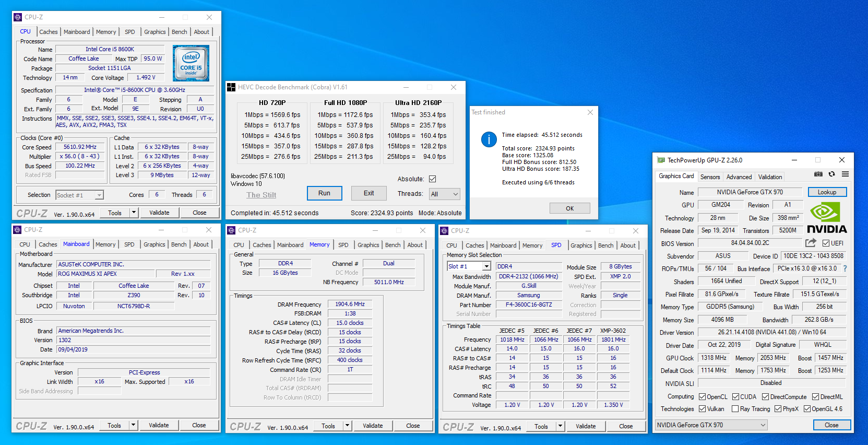Click HEVC Decode Benchmark title icon
The height and width of the screenshot is (445, 868).
[231, 87]
